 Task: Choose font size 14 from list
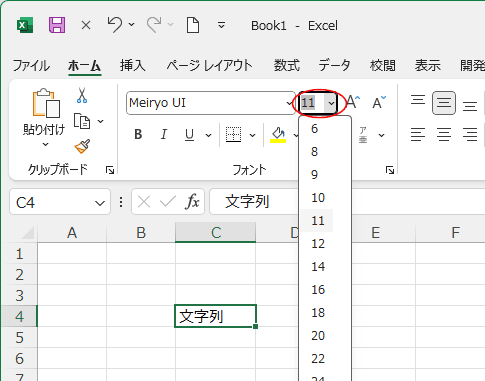[317, 267]
